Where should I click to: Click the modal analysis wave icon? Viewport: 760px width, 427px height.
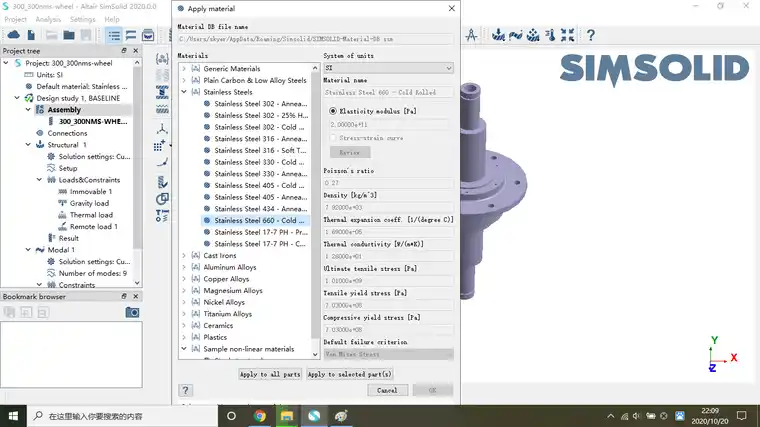tap(516, 35)
